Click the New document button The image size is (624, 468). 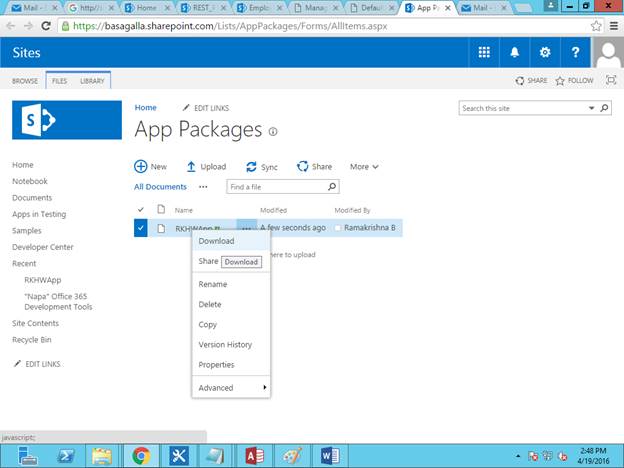(x=150, y=166)
